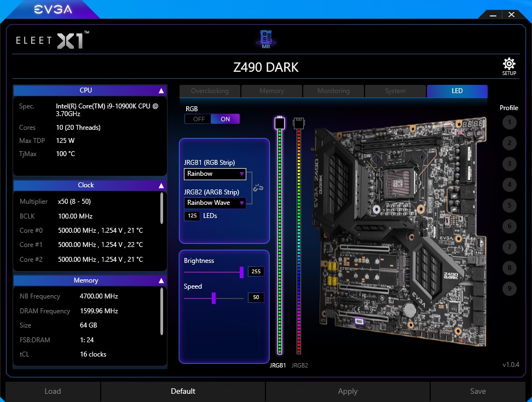Select profile slot 1
Screen dimensions: 532x402
click(x=509, y=122)
